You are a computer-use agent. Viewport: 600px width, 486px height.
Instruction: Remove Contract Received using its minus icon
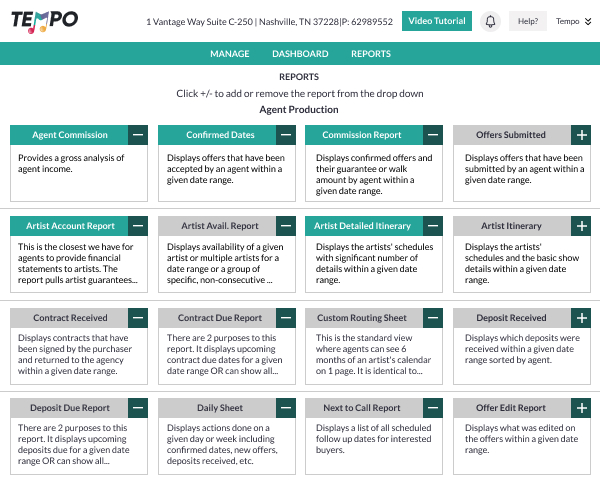(x=139, y=319)
